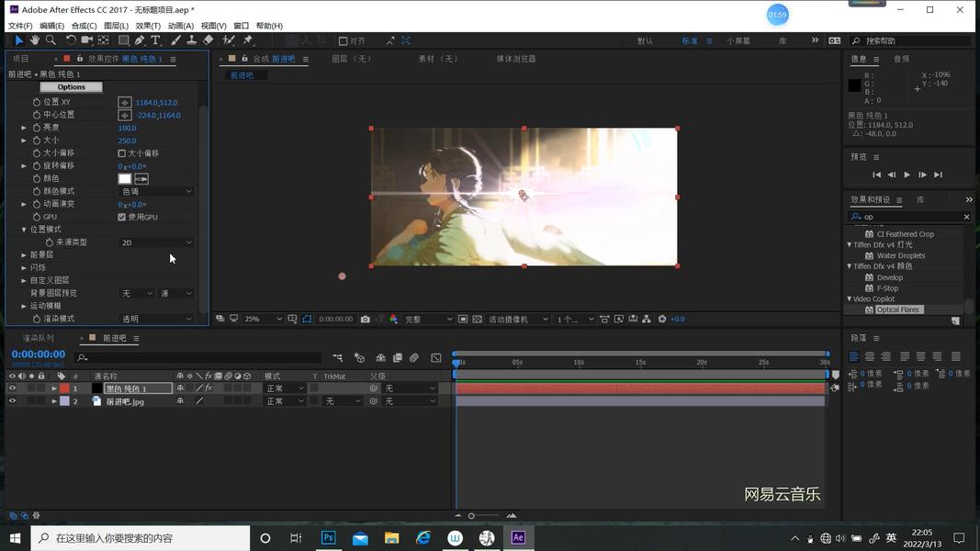The width and height of the screenshot is (980, 551).
Task: Select the Rotation tool
Action: (71, 40)
